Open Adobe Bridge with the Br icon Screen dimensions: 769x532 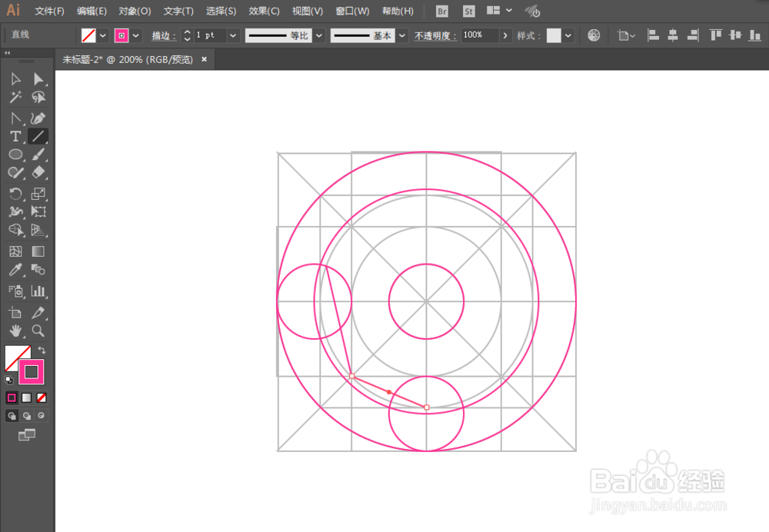(441, 11)
